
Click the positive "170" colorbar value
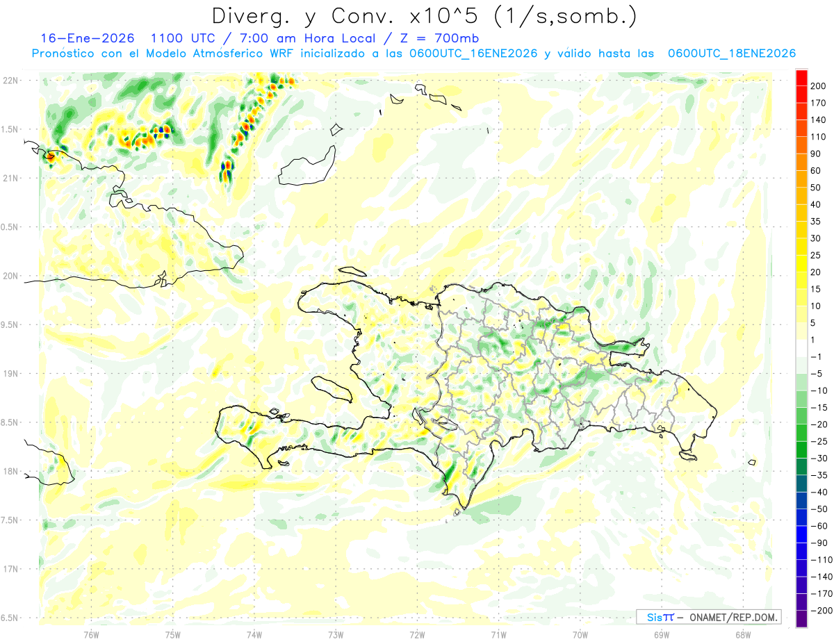coord(819,102)
